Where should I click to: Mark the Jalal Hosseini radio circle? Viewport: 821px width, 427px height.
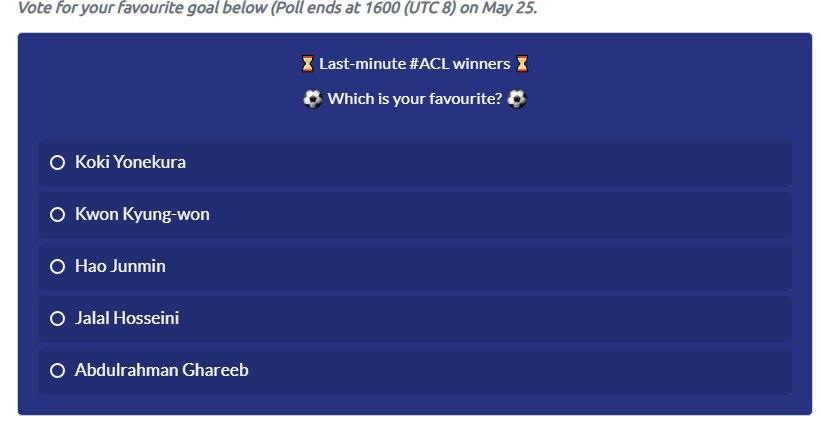[x=58, y=319]
